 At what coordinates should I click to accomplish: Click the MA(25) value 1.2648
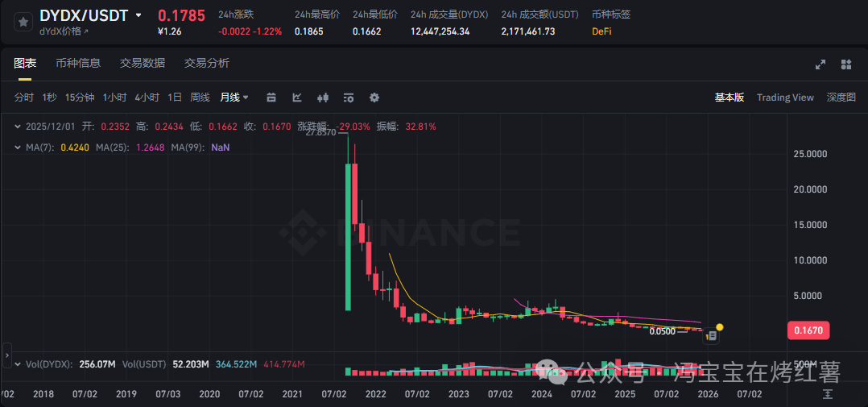(150, 147)
